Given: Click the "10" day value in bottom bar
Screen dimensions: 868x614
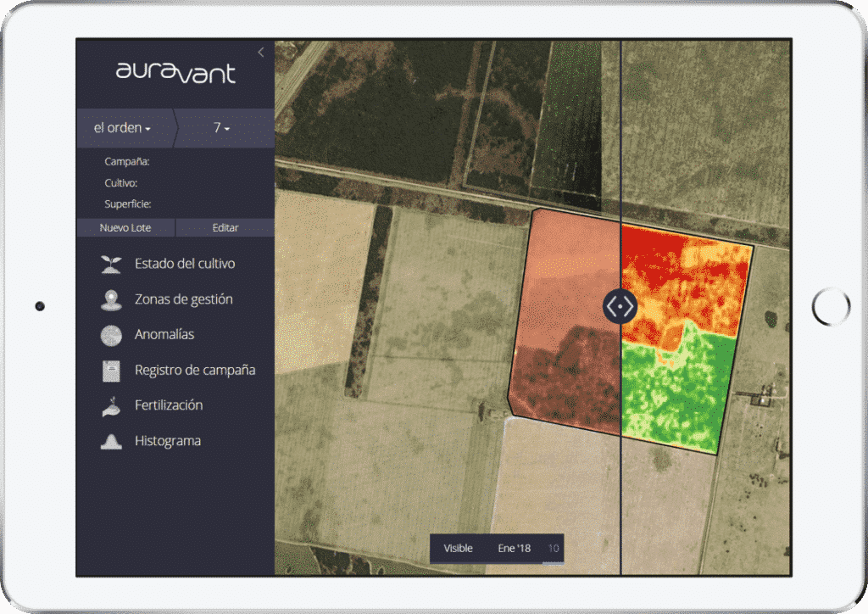Looking at the screenshot, I should (x=553, y=549).
